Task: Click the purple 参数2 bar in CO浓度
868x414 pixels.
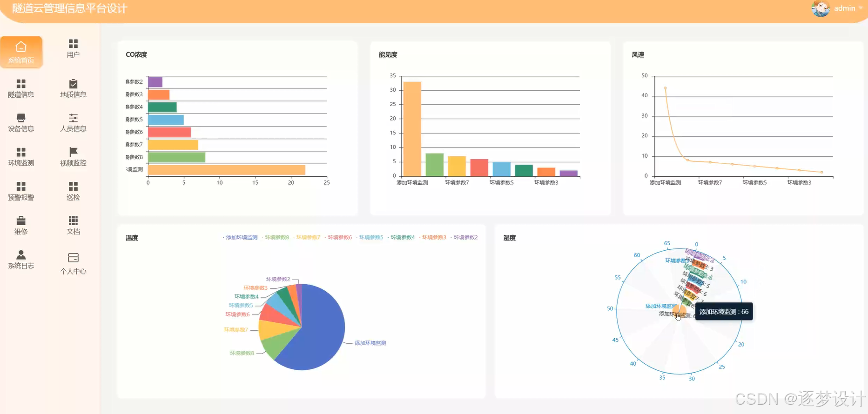Action: (155, 82)
